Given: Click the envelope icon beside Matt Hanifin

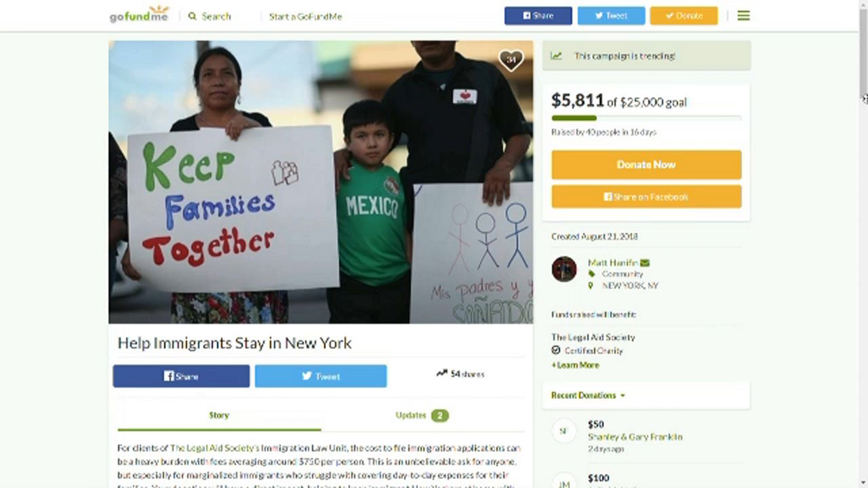Looking at the screenshot, I should [645, 263].
